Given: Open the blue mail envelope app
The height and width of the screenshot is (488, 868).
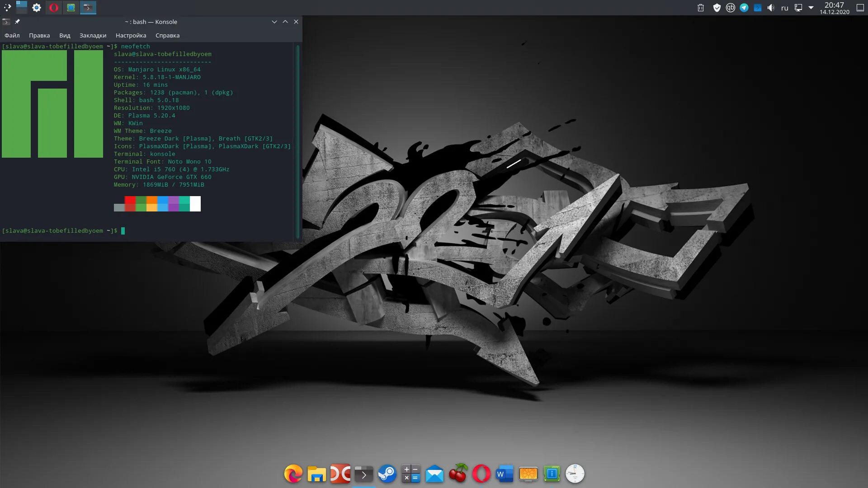Looking at the screenshot, I should tap(434, 474).
